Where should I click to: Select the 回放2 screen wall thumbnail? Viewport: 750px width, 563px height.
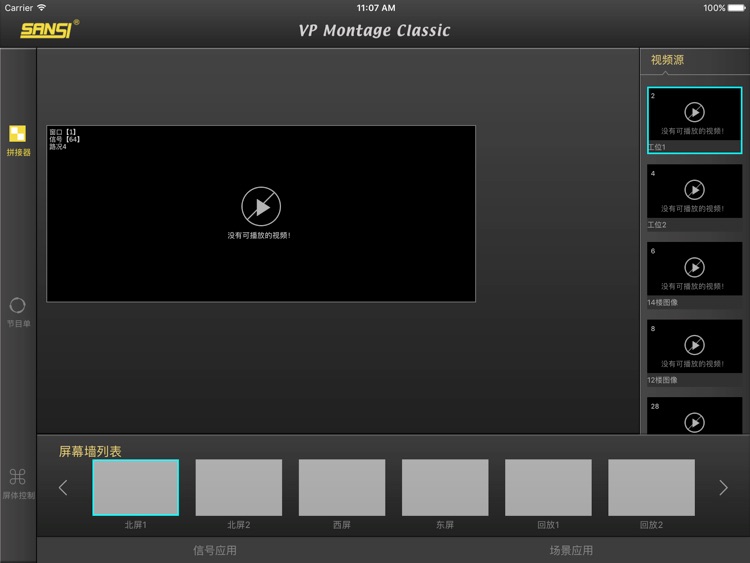coord(651,487)
